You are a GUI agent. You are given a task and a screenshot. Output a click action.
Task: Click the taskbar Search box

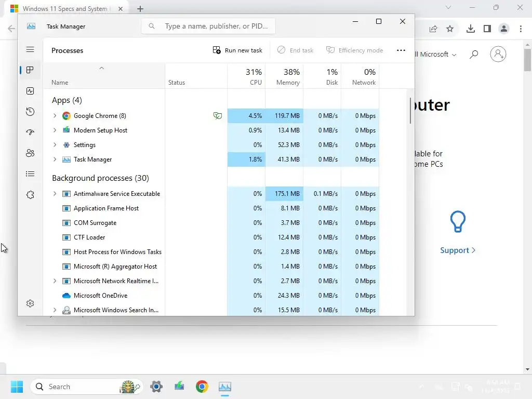pos(87,387)
